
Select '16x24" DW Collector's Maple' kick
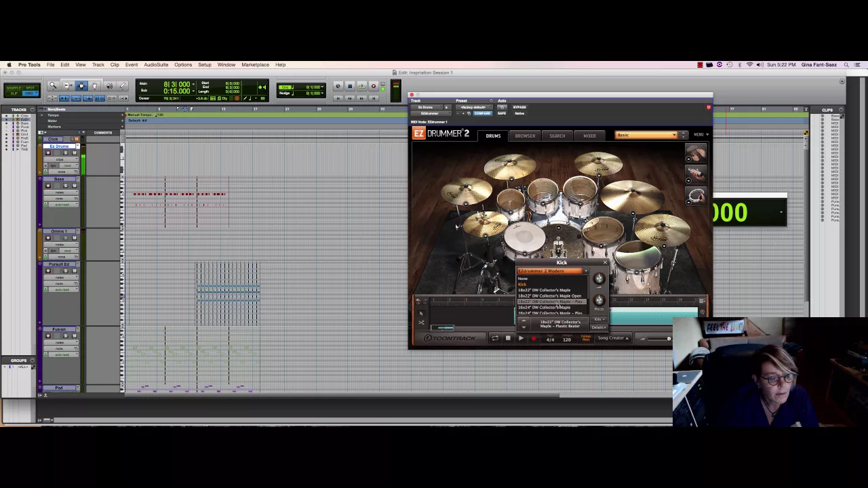click(545, 308)
